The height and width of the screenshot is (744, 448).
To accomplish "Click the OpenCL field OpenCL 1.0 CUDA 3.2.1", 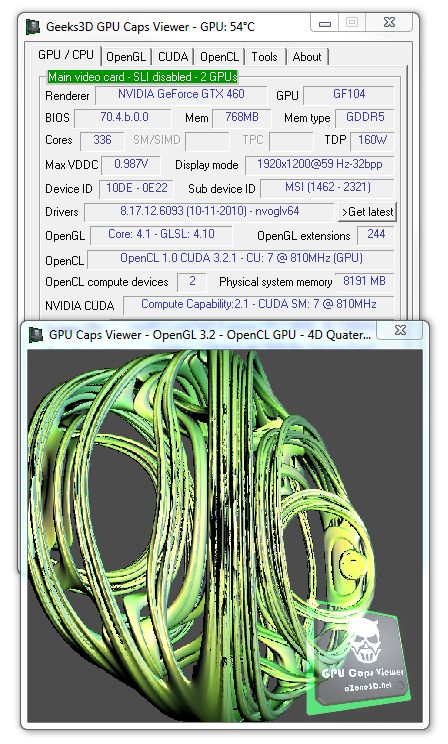I will coord(241,259).
